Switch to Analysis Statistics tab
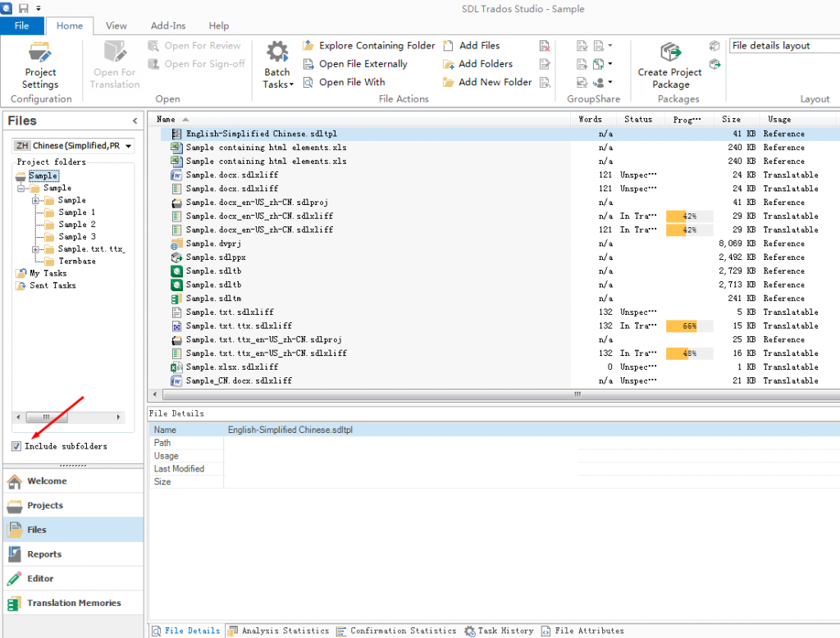The height and width of the screenshot is (638, 840). click(278, 631)
